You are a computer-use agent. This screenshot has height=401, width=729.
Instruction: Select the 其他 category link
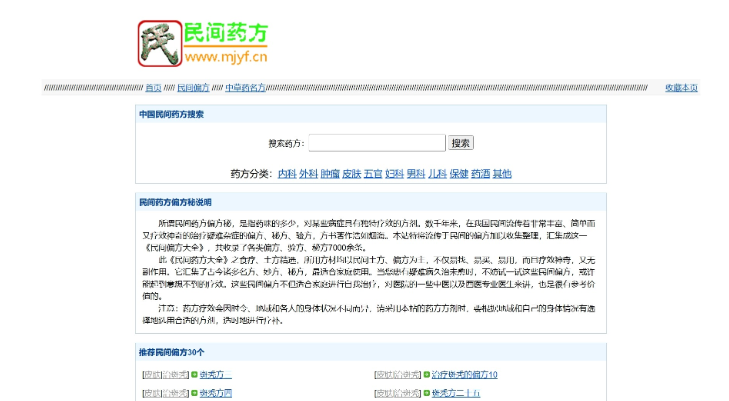[x=502, y=174]
